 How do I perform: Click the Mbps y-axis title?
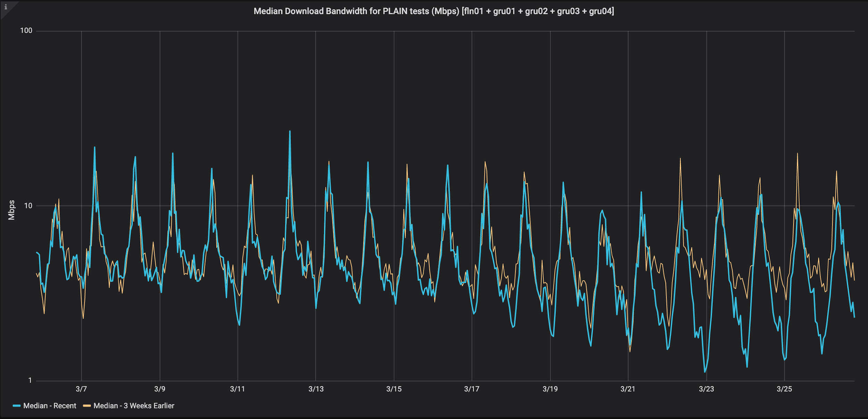(x=11, y=210)
